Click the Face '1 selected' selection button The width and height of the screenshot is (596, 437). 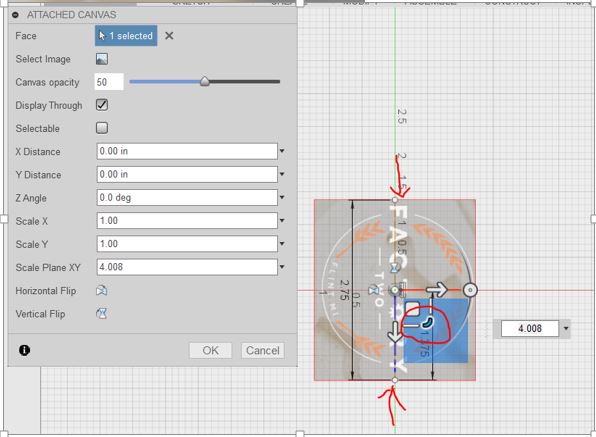pyautogui.click(x=126, y=36)
